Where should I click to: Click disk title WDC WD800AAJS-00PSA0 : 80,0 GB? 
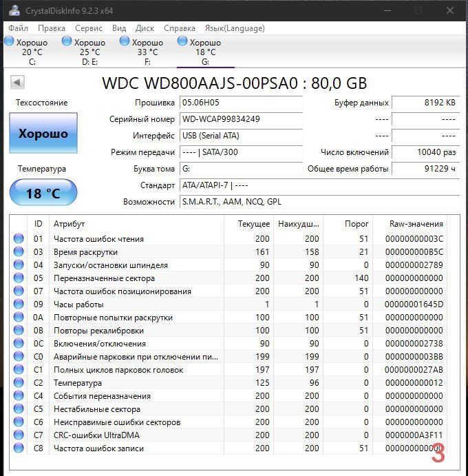pyautogui.click(x=235, y=83)
